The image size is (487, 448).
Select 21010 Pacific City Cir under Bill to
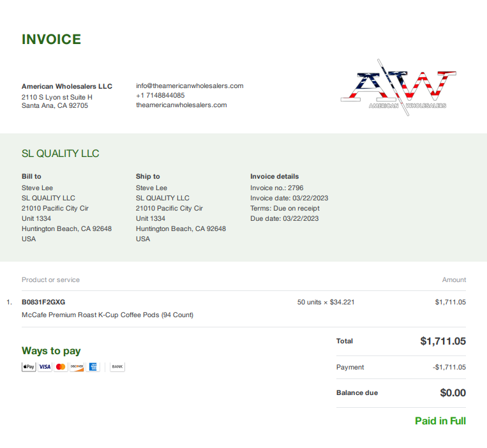coord(55,208)
